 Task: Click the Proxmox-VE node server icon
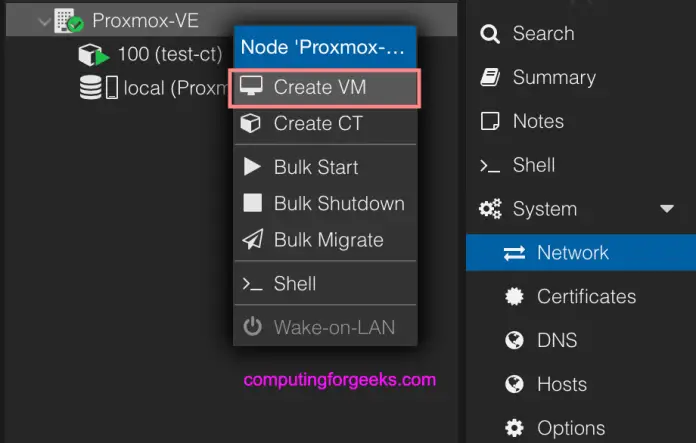coord(68,20)
